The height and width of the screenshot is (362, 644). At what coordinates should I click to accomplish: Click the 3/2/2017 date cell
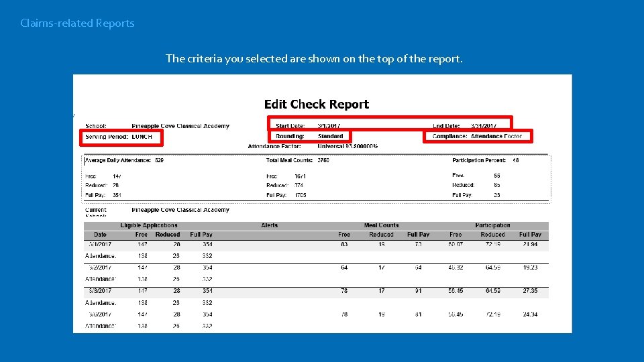point(100,267)
